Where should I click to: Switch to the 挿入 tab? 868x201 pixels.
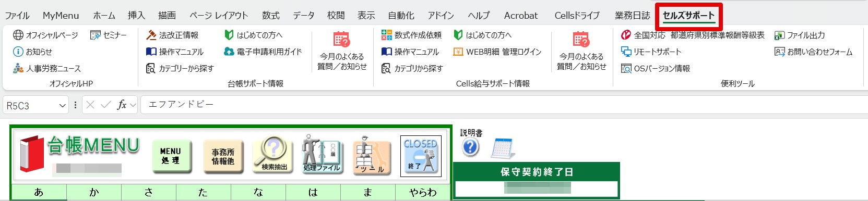point(136,16)
